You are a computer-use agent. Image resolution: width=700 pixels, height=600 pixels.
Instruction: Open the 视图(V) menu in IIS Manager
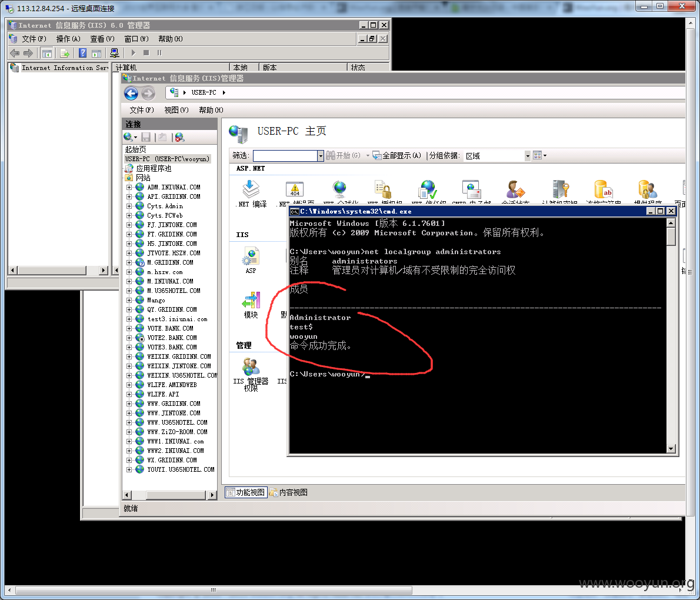(x=176, y=110)
